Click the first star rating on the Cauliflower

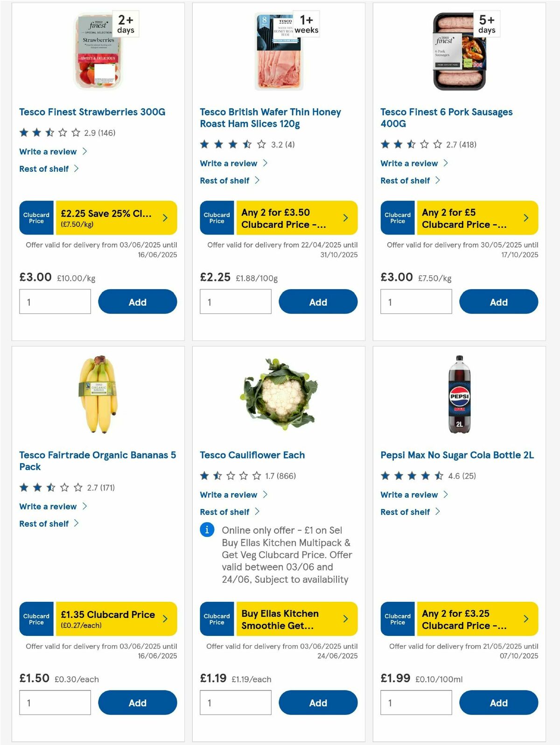point(204,476)
